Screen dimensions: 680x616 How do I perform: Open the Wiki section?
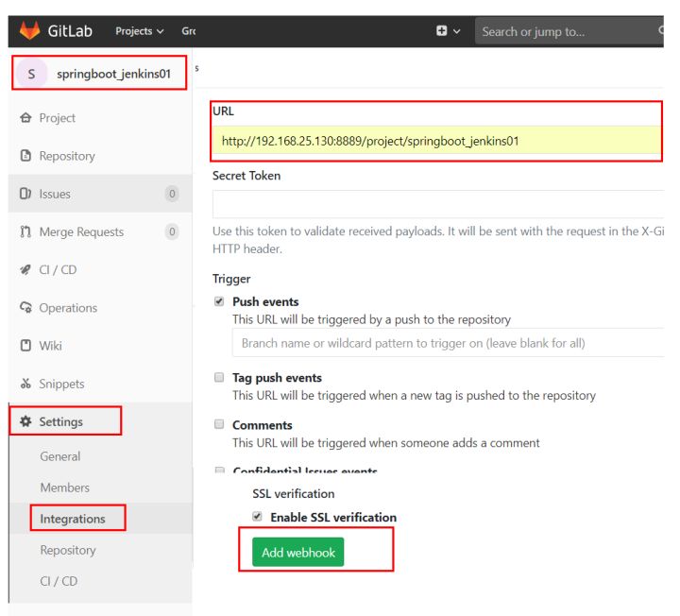click(50, 346)
